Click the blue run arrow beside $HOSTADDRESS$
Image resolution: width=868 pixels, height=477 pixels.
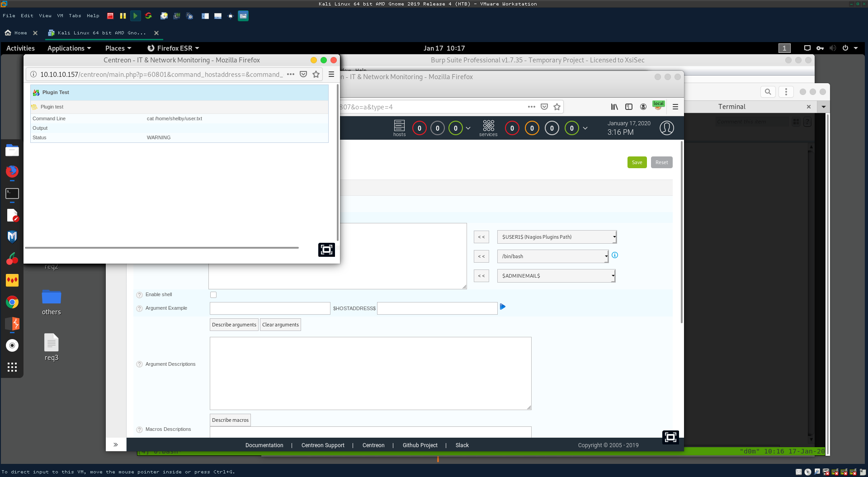pos(503,307)
